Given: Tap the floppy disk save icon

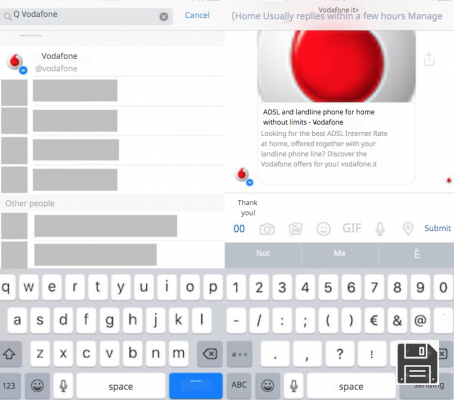Looking at the screenshot, I should click(x=417, y=364).
